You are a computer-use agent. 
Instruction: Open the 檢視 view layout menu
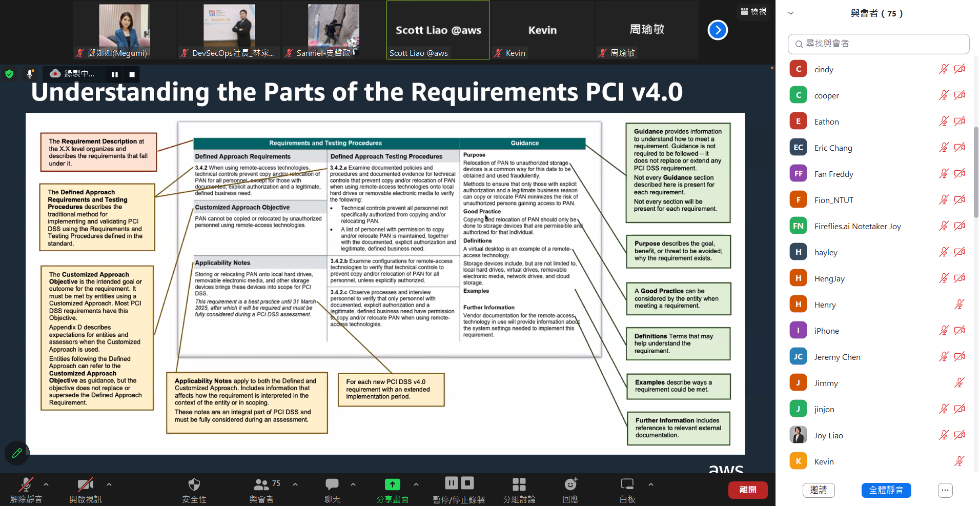[754, 11]
